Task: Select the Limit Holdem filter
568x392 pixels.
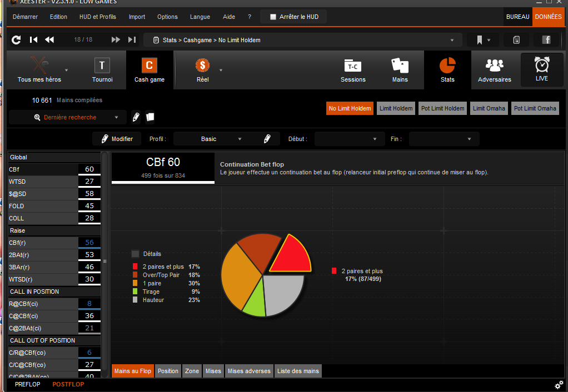Action: pyautogui.click(x=396, y=108)
